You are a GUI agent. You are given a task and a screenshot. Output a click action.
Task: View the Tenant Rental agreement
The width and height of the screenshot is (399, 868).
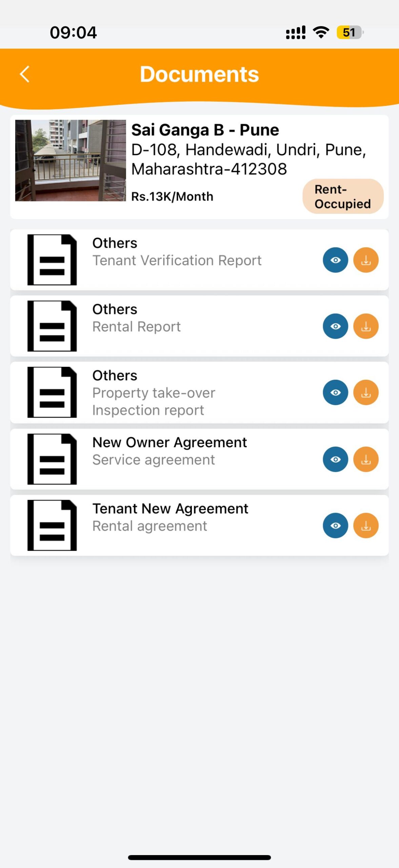point(335,526)
